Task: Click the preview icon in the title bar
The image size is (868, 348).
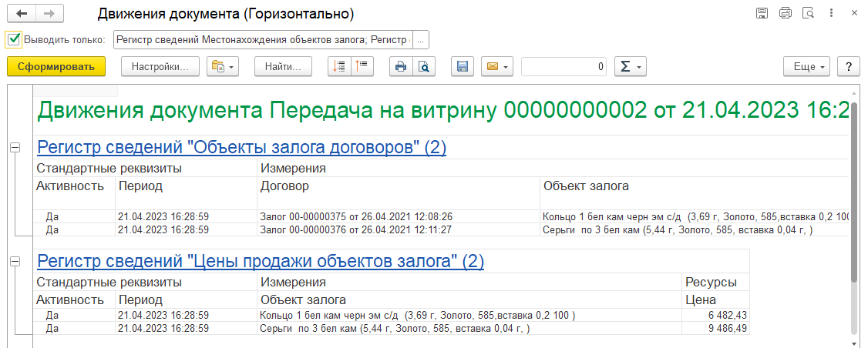Action: [808, 13]
